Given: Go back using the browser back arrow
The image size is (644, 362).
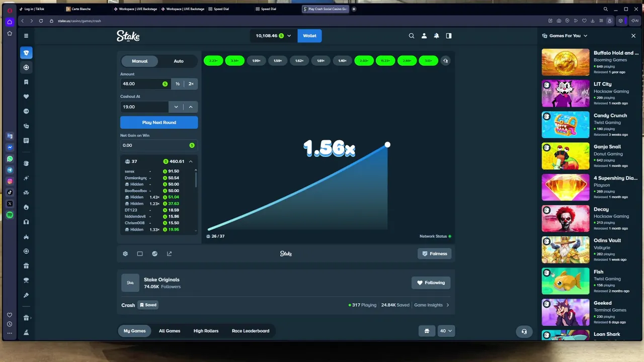Looking at the screenshot, I should (x=22, y=21).
